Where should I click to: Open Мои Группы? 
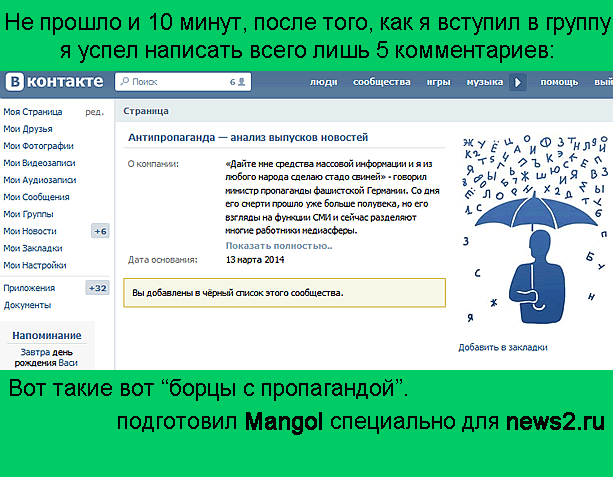coord(28,214)
